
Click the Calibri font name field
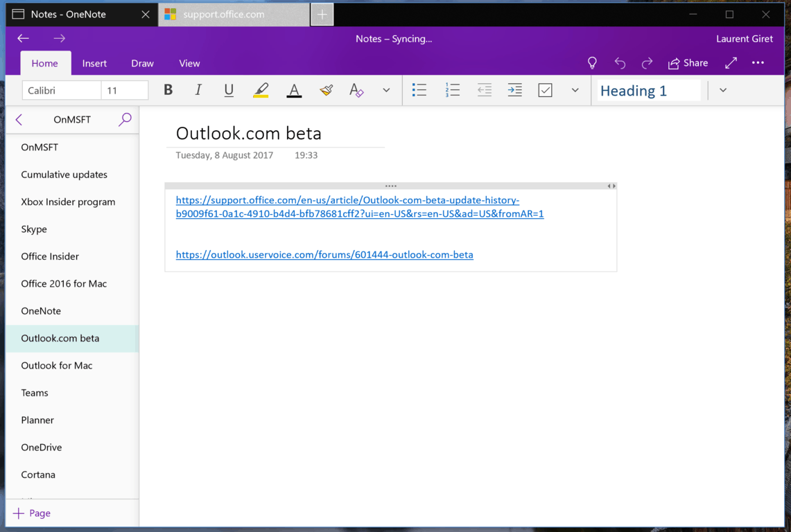point(62,90)
